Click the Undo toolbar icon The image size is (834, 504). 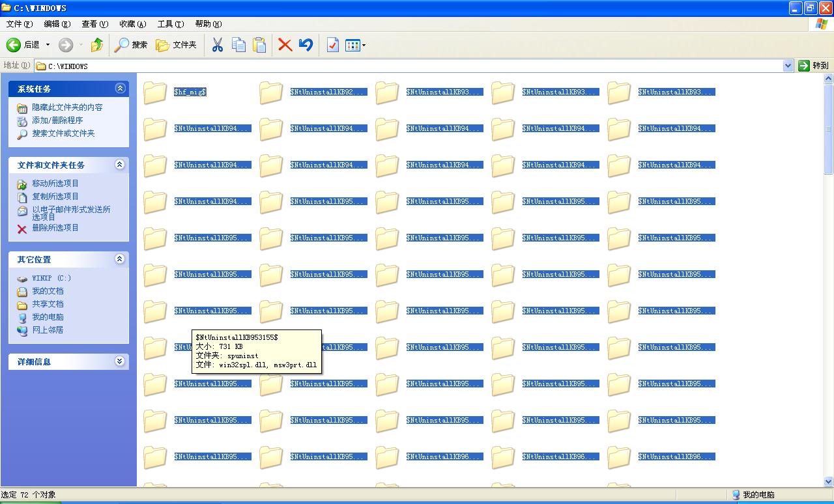coord(306,45)
